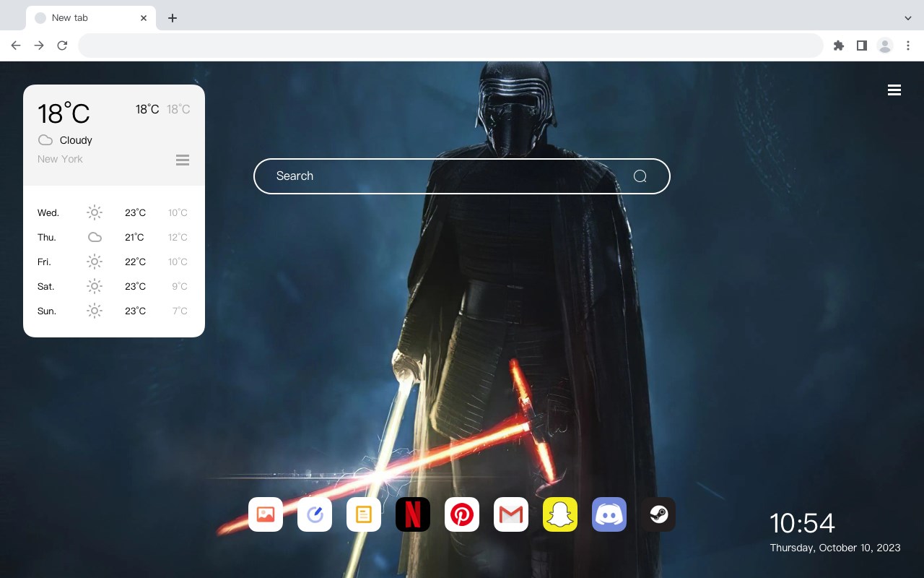Open Gmail from the shortcut dock
This screenshot has height=578, width=924.
(511, 514)
